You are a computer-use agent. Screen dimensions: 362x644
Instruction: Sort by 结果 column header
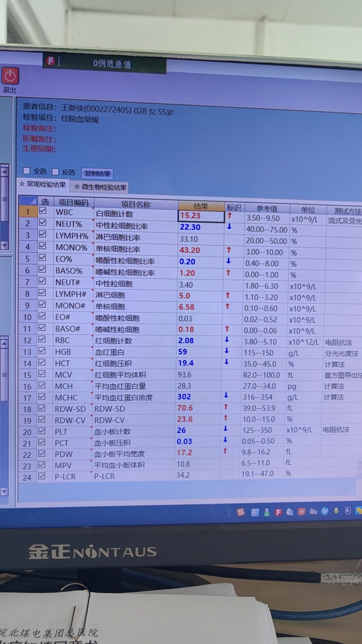201,206
